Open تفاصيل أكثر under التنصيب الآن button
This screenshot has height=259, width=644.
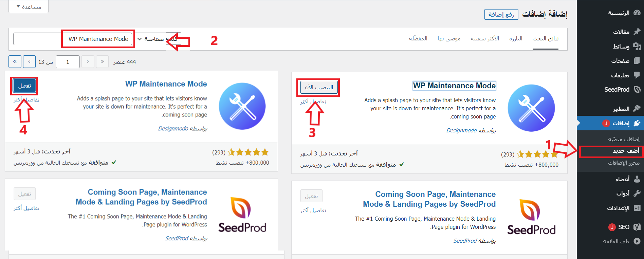(313, 101)
